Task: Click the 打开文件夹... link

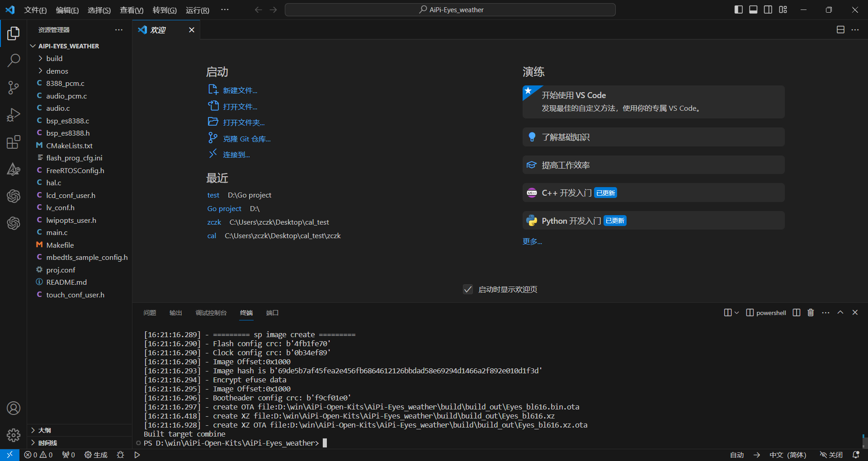Action: coord(244,122)
